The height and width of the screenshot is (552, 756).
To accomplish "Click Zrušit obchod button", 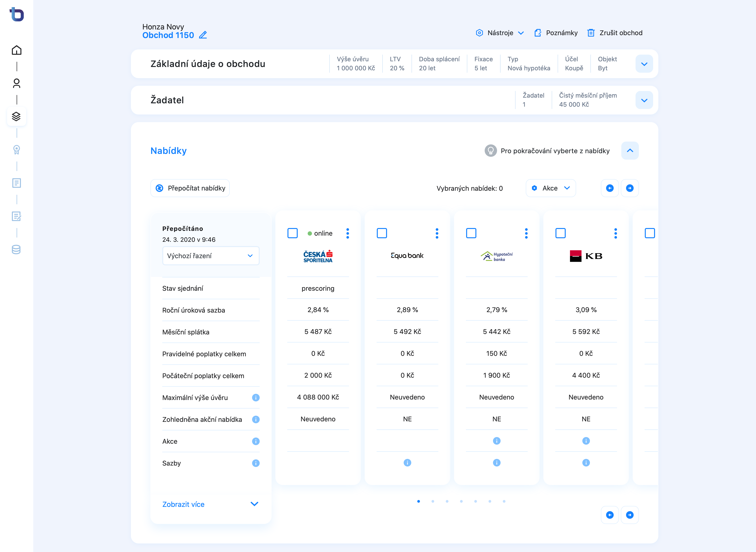I will click(615, 33).
